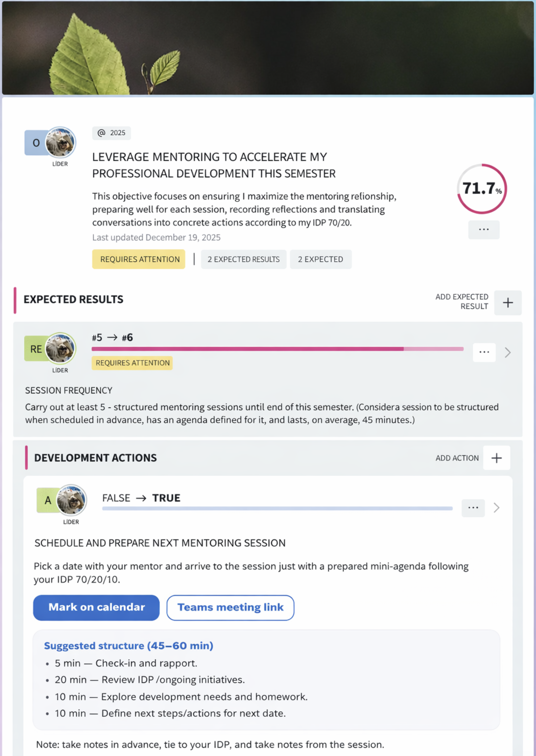536x756 pixels.
Task: Expand the mentoring session action with chevron
Action: coord(497,508)
